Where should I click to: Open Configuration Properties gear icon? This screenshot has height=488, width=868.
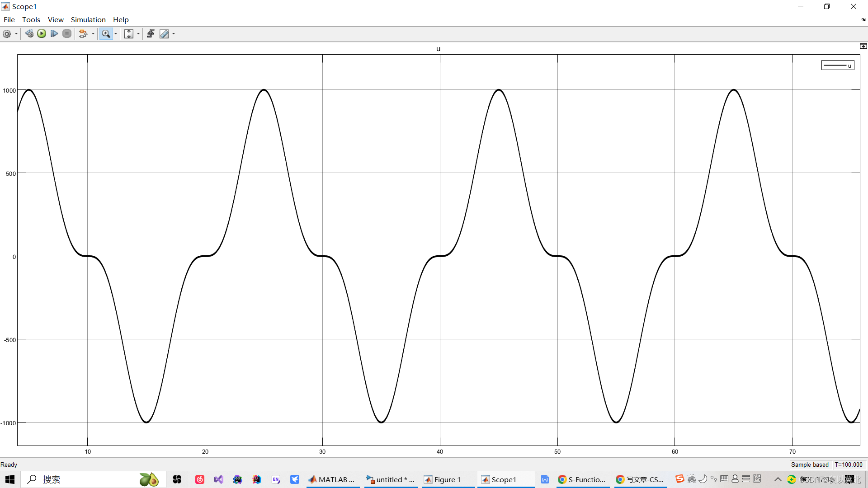click(x=7, y=34)
